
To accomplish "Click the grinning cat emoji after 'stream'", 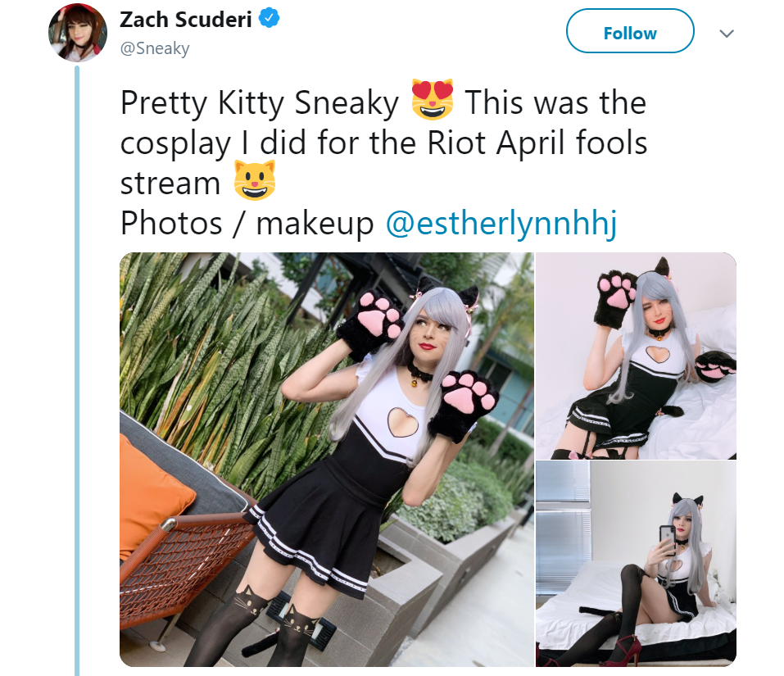I will (255, 182).
